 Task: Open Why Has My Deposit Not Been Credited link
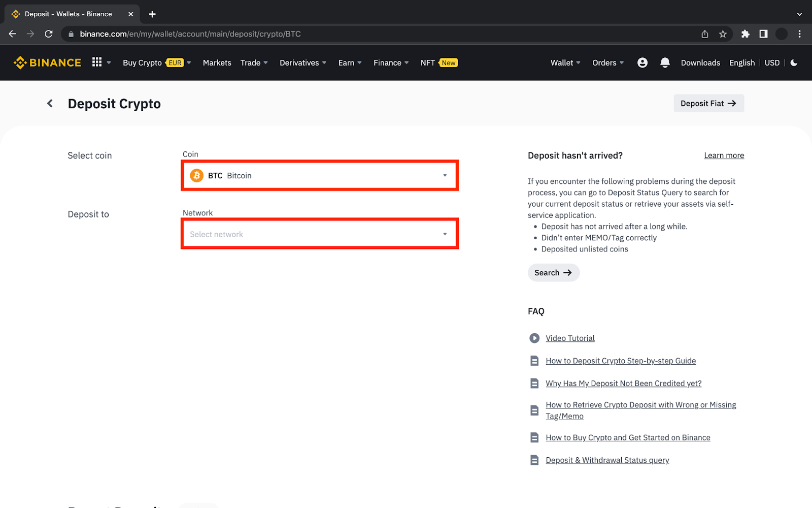[623, 384]
